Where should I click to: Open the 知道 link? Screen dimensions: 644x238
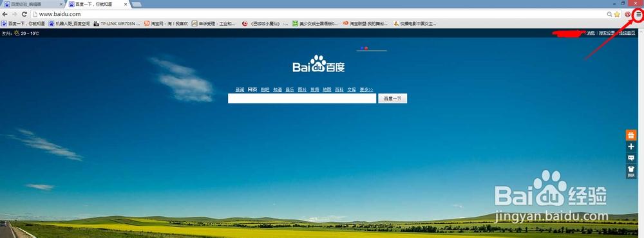pyautogui.click(x=278, y=89)
